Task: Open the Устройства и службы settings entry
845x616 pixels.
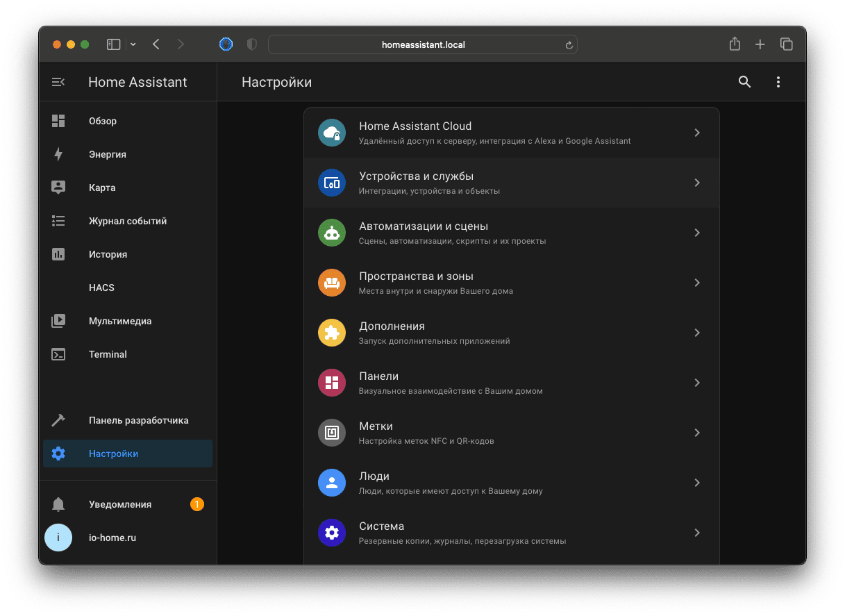Action: click(x=512, y=183)
